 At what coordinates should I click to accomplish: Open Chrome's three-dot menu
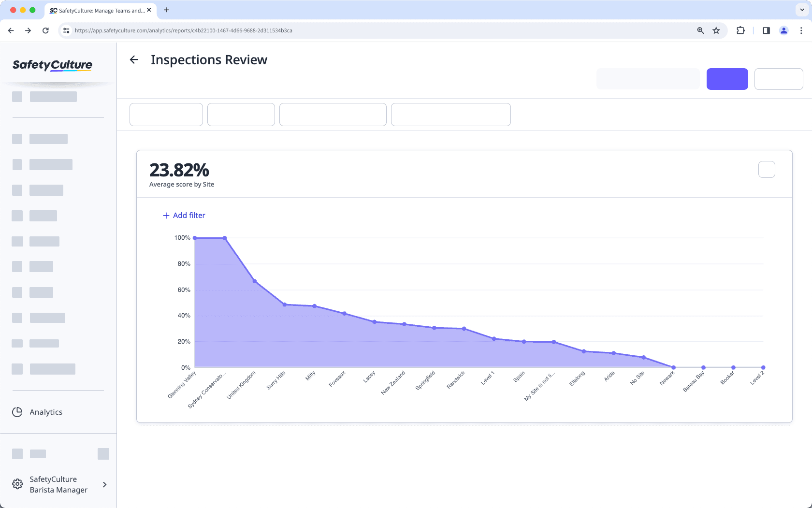pyautogui.click(x=801, y=30)
